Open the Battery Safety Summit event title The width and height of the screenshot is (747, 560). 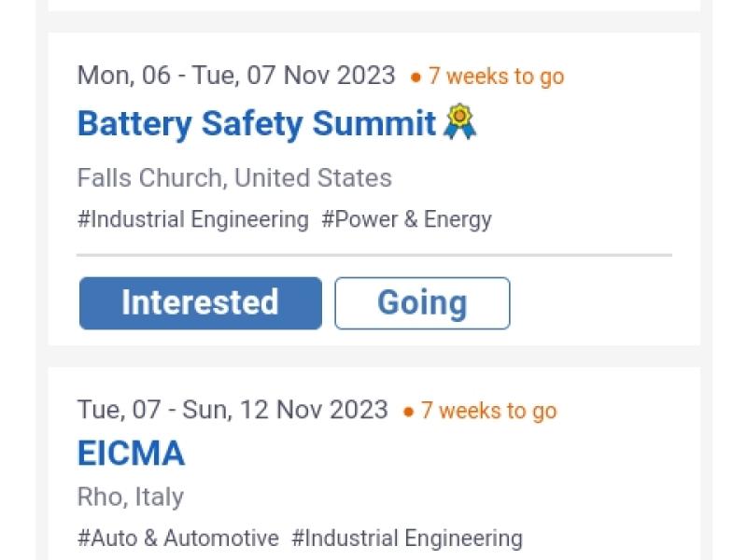[257, 123]
